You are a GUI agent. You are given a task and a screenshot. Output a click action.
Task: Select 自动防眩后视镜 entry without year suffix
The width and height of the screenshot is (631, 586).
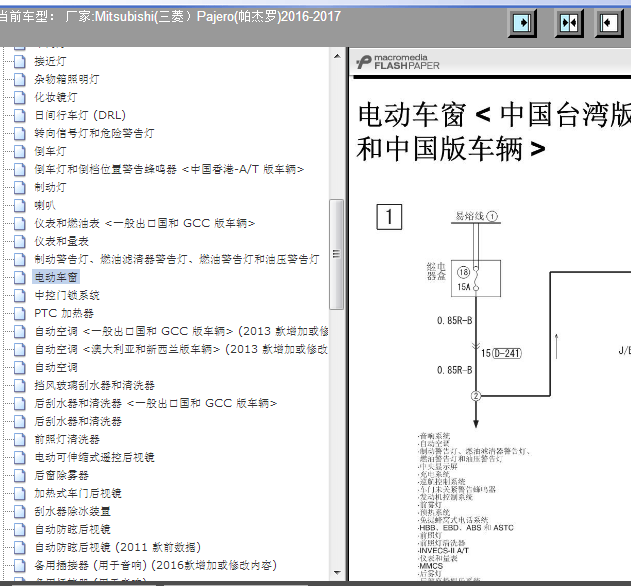click(x=72, y=529)
